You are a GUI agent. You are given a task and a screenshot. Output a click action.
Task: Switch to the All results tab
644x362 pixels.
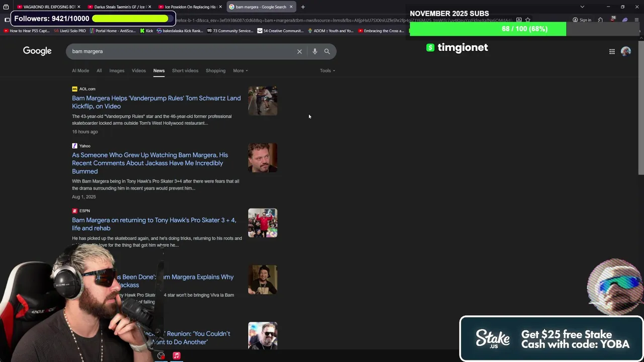tap(99, 70)
